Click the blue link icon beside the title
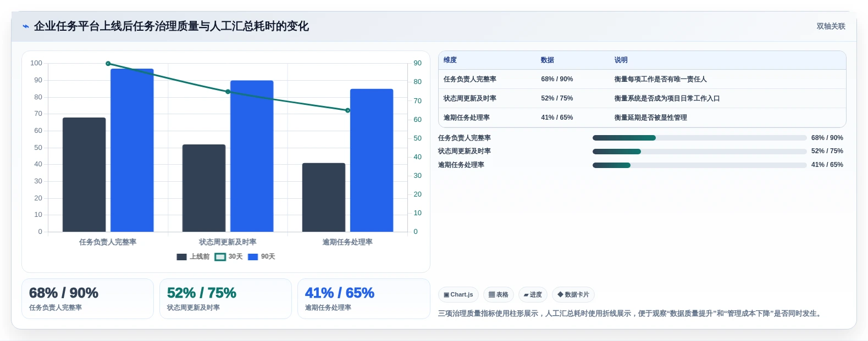Viewport: 868px width, 341px height. point(26,26)
